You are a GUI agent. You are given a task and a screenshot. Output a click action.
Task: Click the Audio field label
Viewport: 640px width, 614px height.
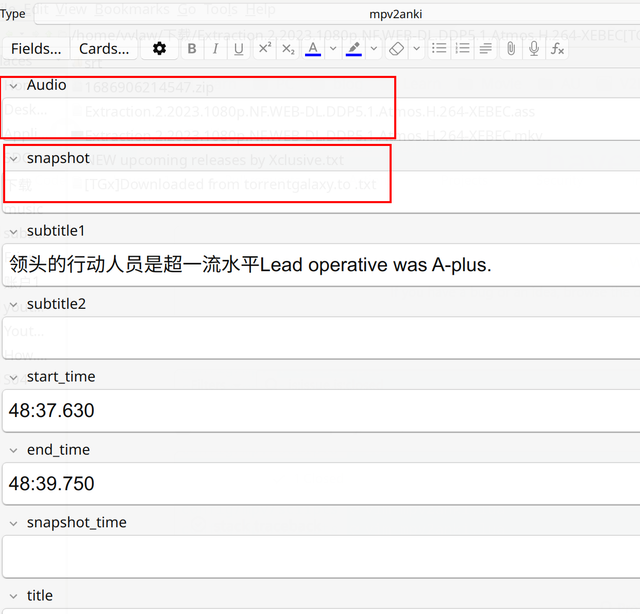pyautogui.click(x=47, y=85)
